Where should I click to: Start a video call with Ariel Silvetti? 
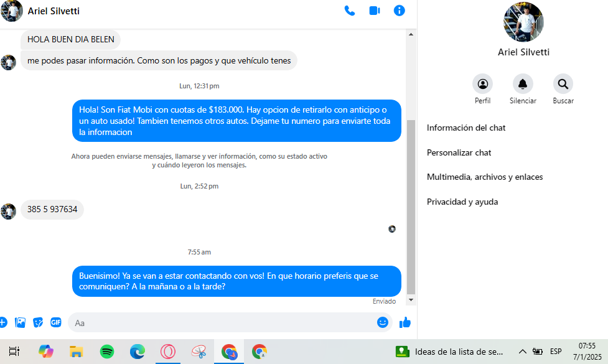click(374, 11)
